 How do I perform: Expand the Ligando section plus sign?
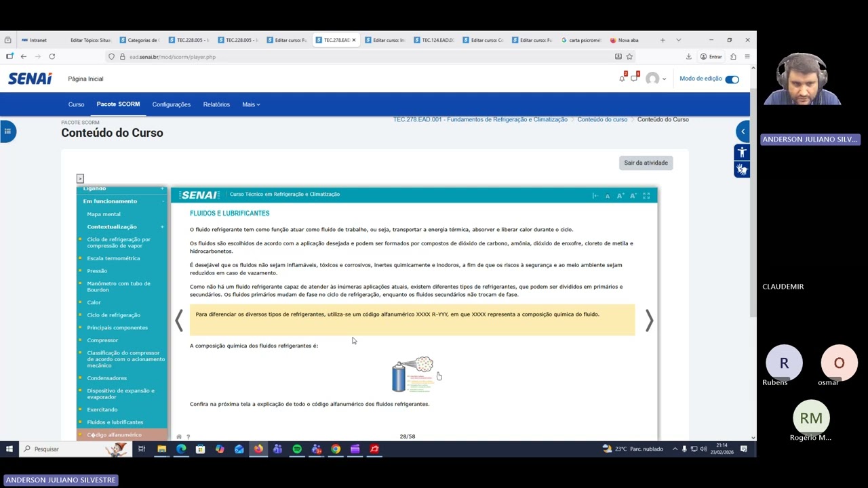tap(163, 188)
